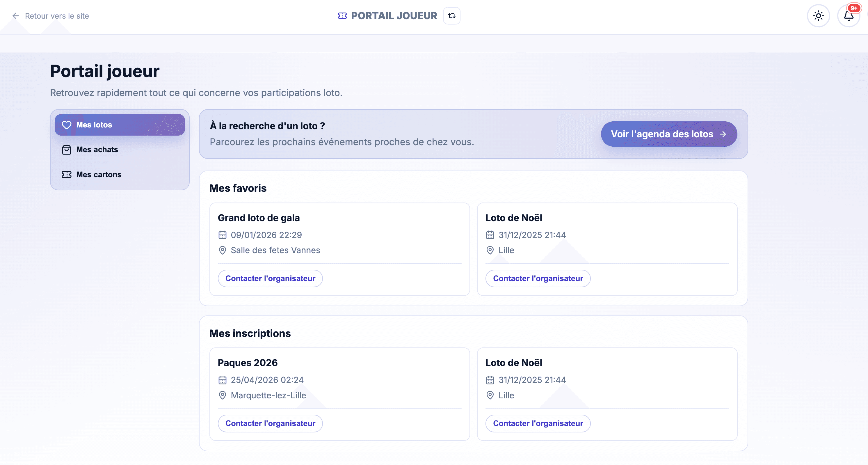Click Voir l'agenda des lotos button
Screen dimensions: 868x465
(x=668, y=134)
